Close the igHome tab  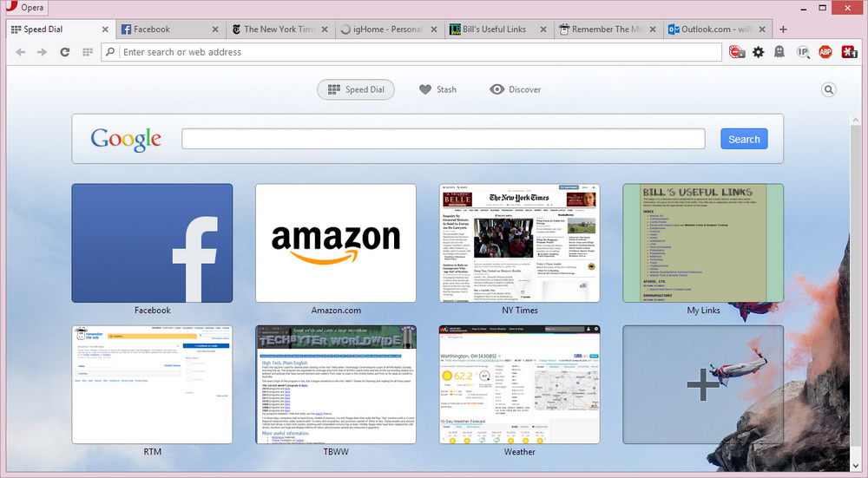tap(434, 29)
